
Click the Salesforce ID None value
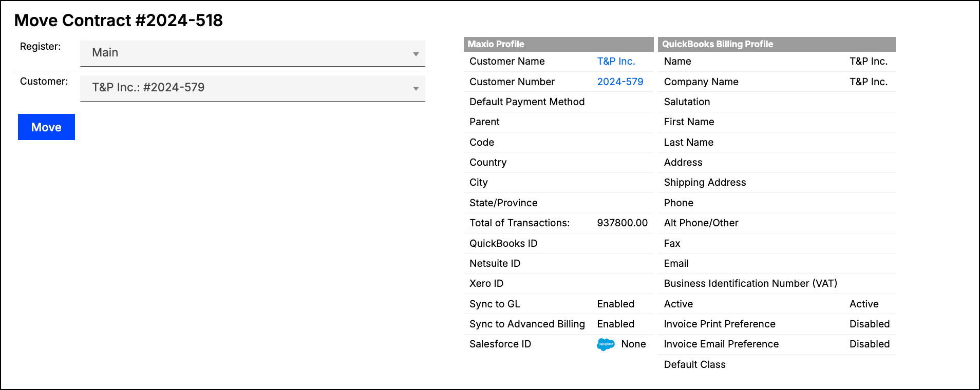click(x=633, y=344)
